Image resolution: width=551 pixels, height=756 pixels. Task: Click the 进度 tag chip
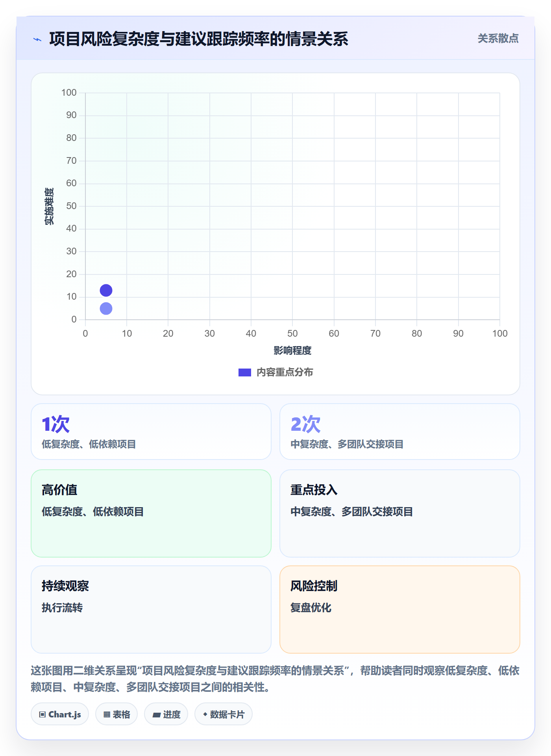pos(166,714)
